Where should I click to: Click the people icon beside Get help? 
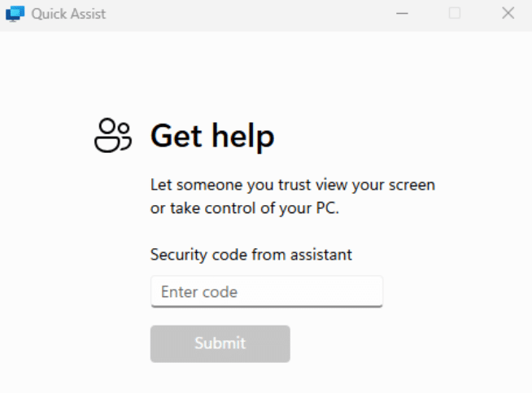coord(112,135)
